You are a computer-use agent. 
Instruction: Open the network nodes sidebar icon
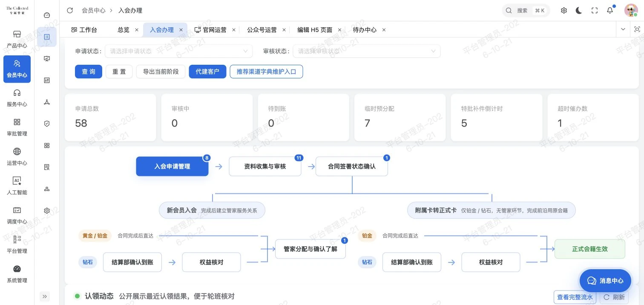(47, 102)
